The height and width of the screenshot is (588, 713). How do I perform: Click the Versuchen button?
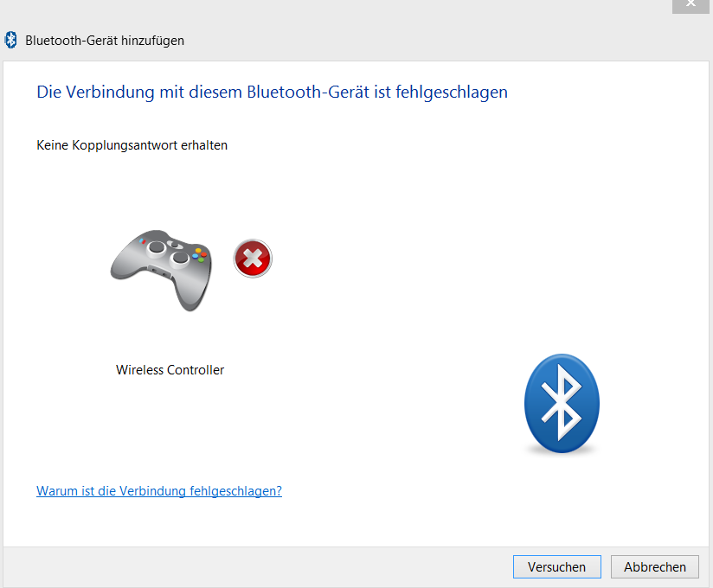coord(556,566)
